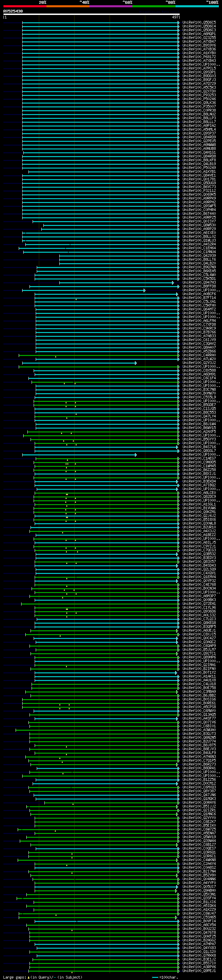Select entry UniRef100_B8FFD8

tap(199, 286)
